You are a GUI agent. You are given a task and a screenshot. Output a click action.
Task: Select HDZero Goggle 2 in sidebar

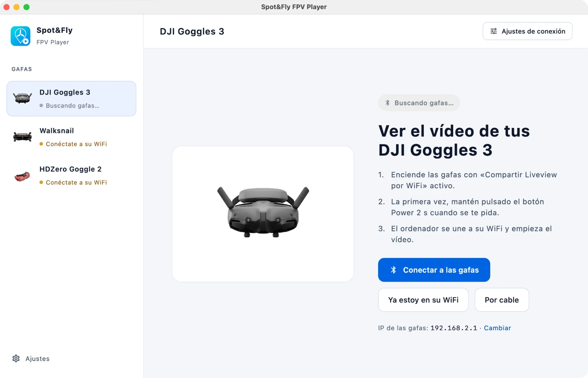71,176
